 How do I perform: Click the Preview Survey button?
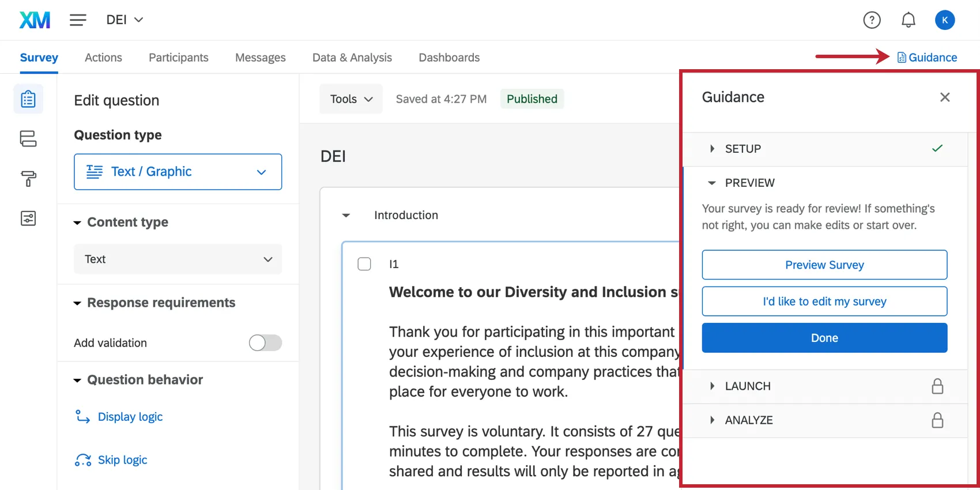(824, 265)
